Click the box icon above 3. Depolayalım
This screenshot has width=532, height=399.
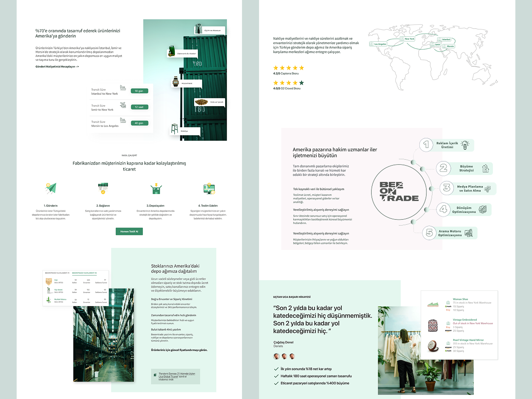point(156,188)
